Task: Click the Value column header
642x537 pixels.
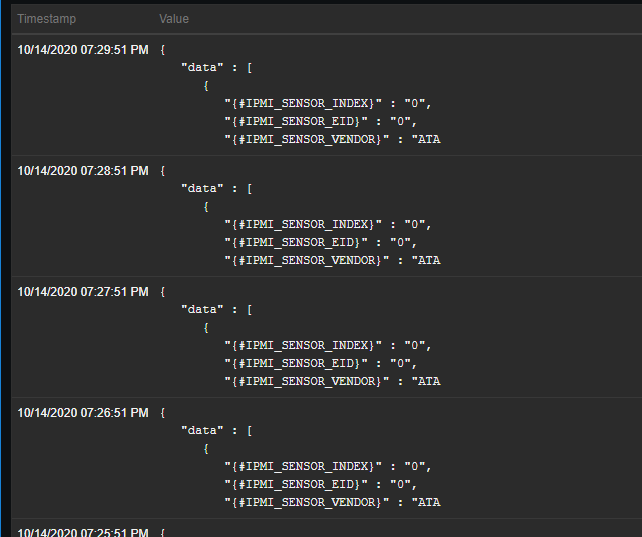Action: point(174,19)
